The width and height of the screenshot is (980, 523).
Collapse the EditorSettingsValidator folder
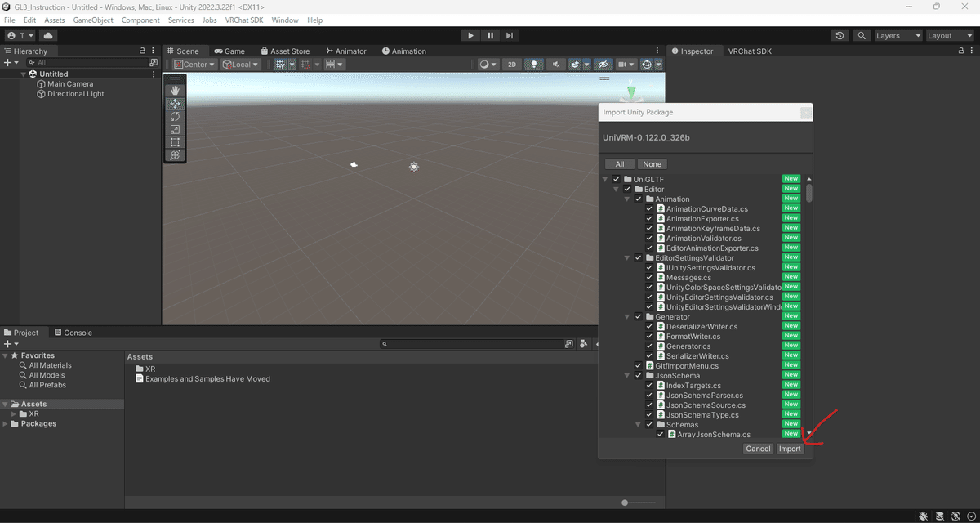[x=627, y=257]
